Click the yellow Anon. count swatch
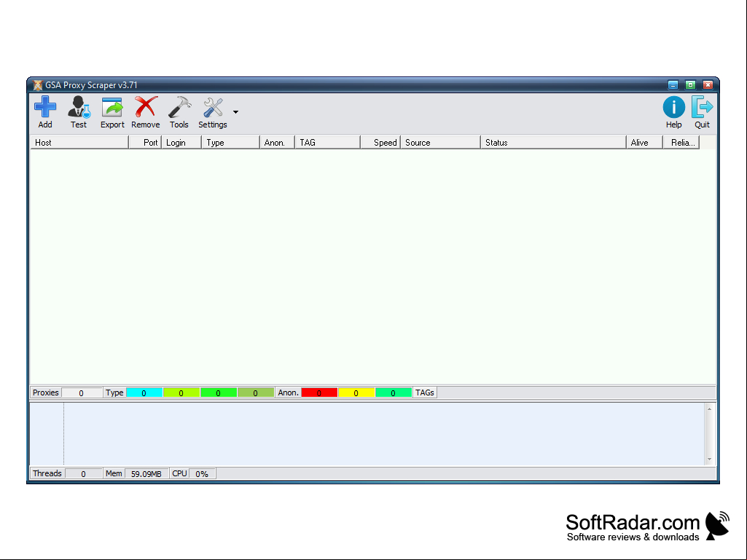This screenshot has height=560, width=747. point(356,393)
